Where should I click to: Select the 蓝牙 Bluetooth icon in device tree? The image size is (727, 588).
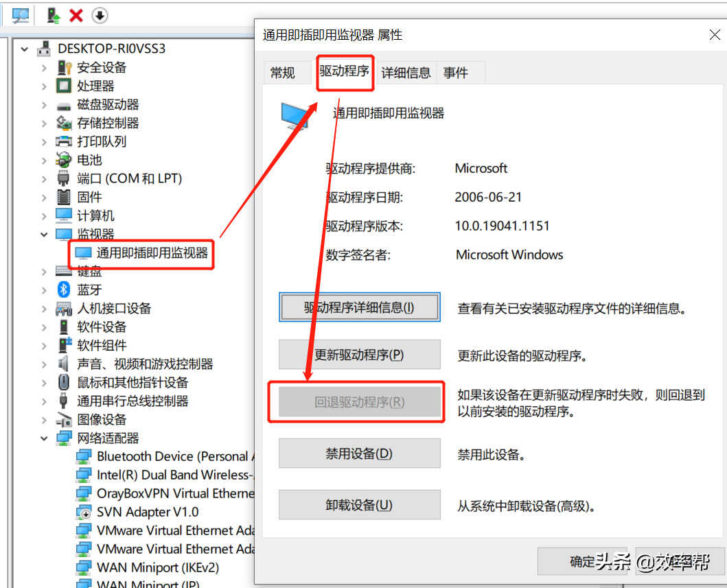point(64,290)
